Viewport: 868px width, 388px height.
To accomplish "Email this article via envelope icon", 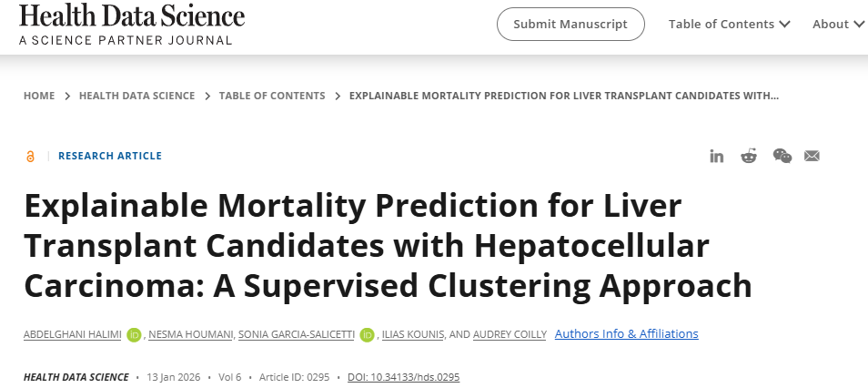I will (812, 156).
